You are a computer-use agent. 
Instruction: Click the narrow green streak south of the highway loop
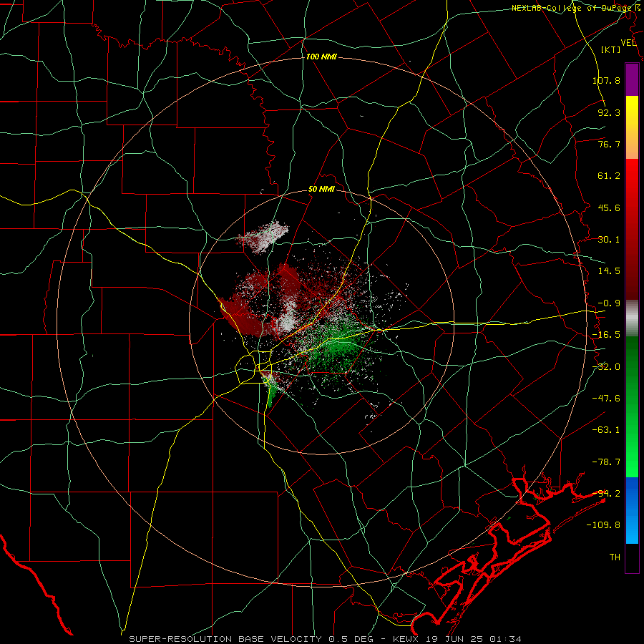pos(270,394)
